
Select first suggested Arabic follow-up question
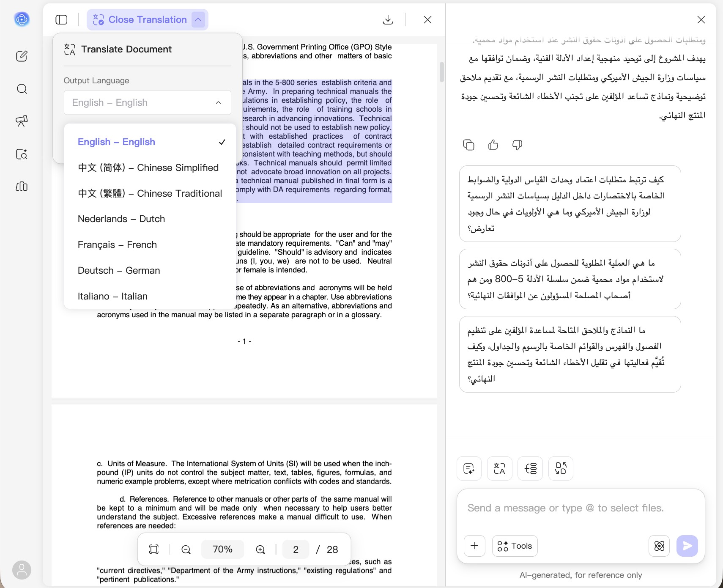[x=570, y=203]
